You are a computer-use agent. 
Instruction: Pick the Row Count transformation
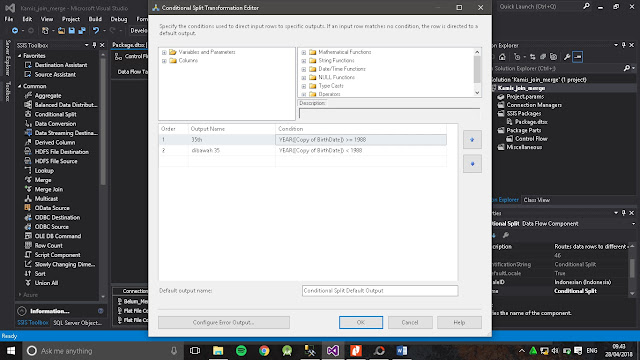(x=48, y=245)
